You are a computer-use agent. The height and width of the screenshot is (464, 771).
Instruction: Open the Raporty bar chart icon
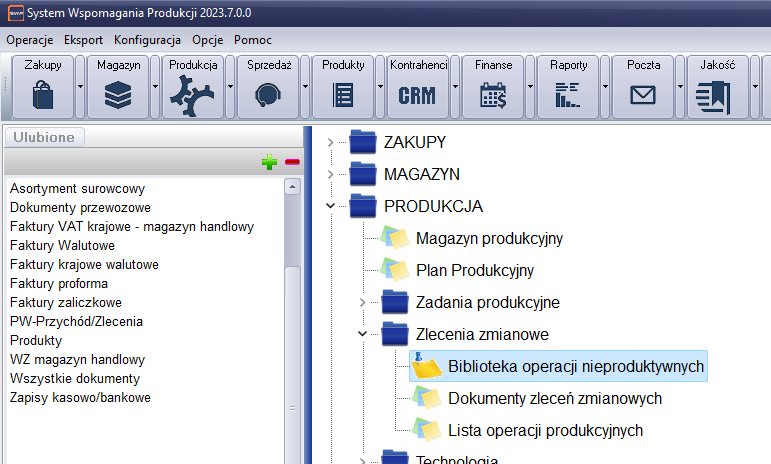tap(568, 95)
